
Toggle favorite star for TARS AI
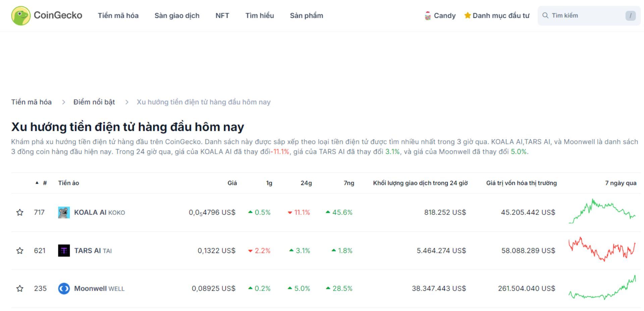click(19, 250)
